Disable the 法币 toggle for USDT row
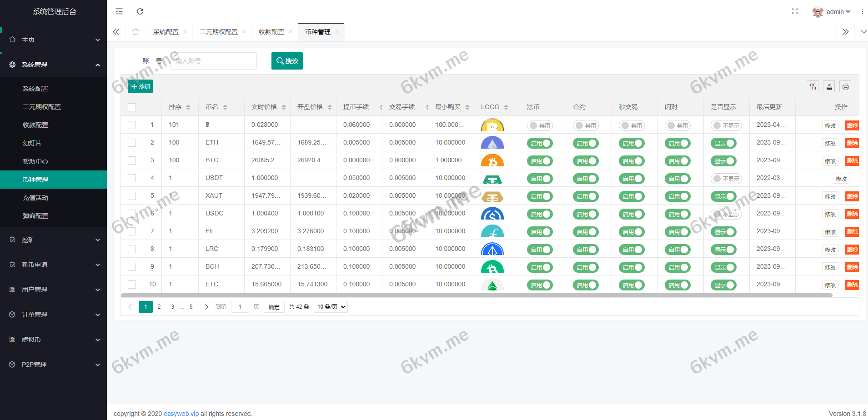Image resolution: width=868 pixels, height=420 pixels. point(540,178)
